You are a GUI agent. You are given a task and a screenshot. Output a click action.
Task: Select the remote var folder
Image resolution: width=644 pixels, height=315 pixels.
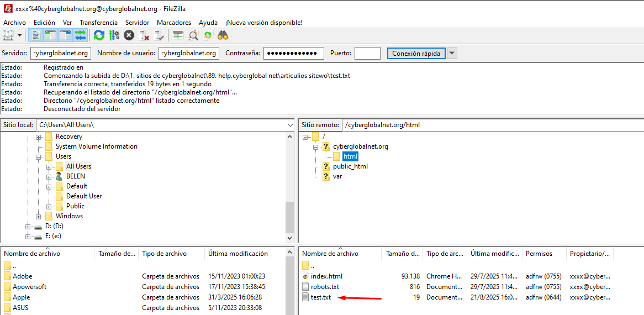[x=337, y=176]
